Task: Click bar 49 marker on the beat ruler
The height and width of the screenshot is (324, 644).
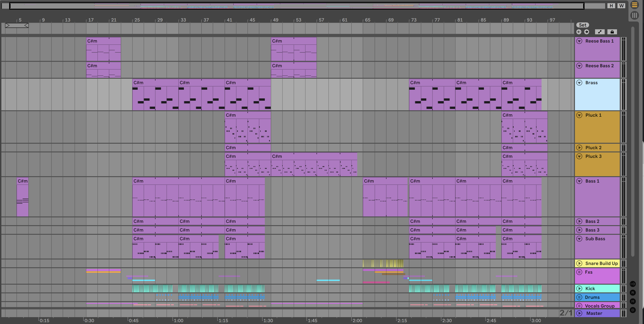Action: tap(275, 20)
